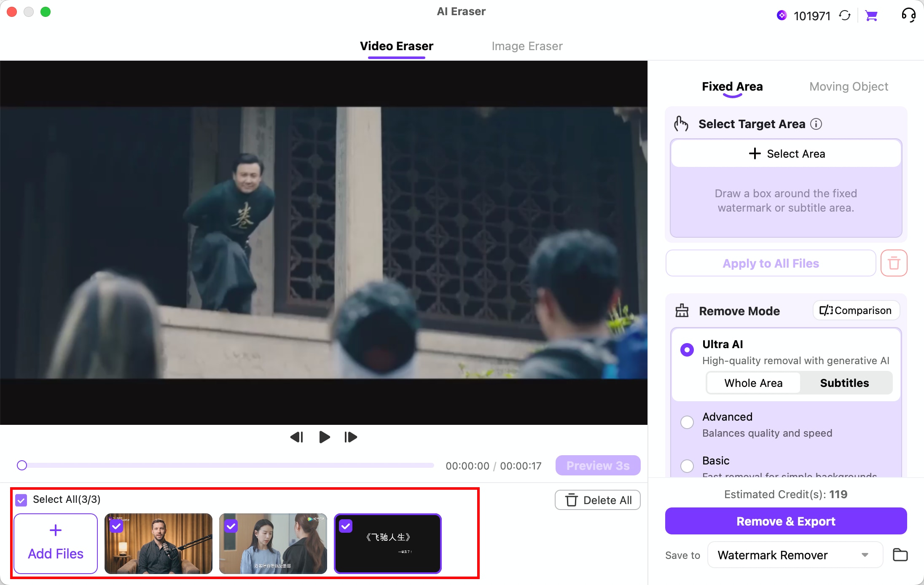Click Apply to All Files
The height and width of the screenshot is (585, 924).
coord(771,263)
